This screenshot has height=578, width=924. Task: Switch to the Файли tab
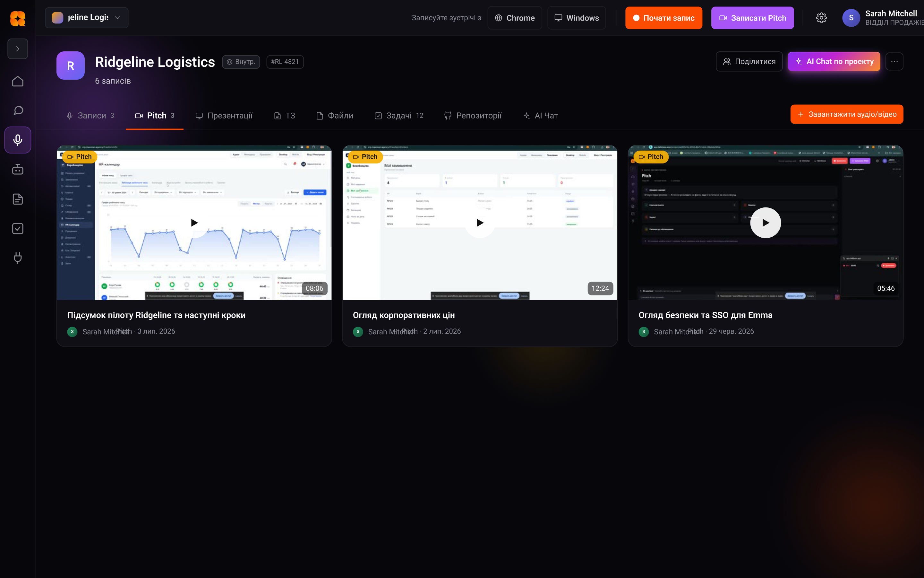click(x=335, y=116)
